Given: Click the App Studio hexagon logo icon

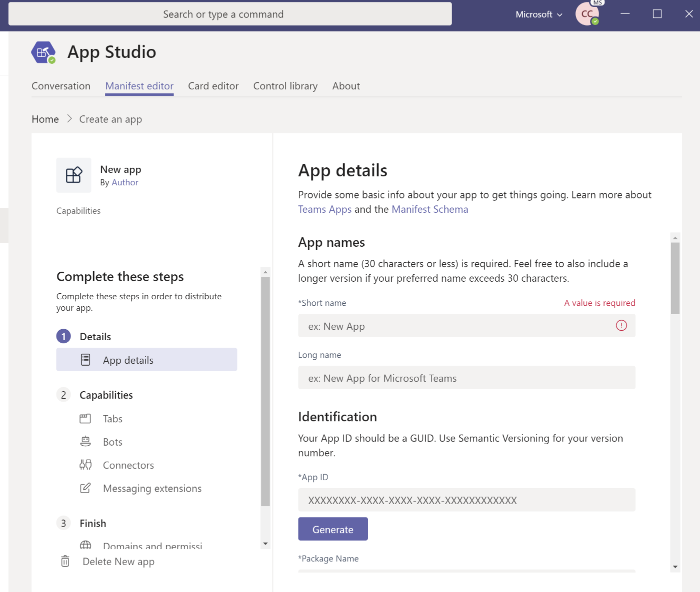Looking at the screenshot, I should click(x=43, y=52).
